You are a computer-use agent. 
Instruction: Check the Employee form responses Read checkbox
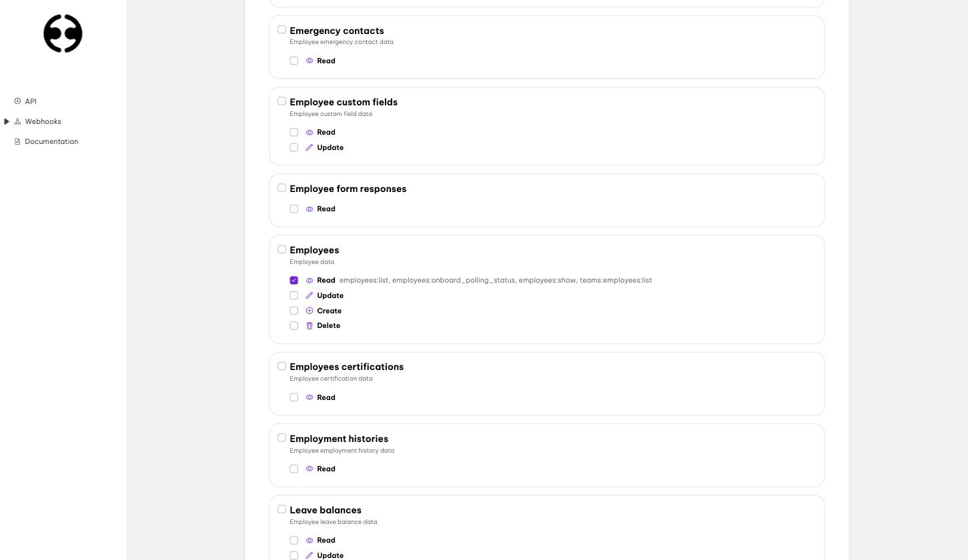pos(294,209)
